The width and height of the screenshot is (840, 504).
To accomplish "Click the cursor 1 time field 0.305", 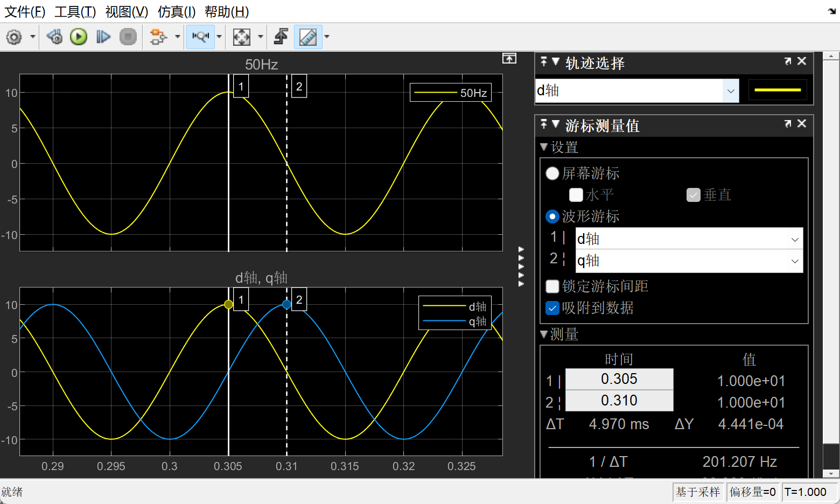I will point(619,379).
